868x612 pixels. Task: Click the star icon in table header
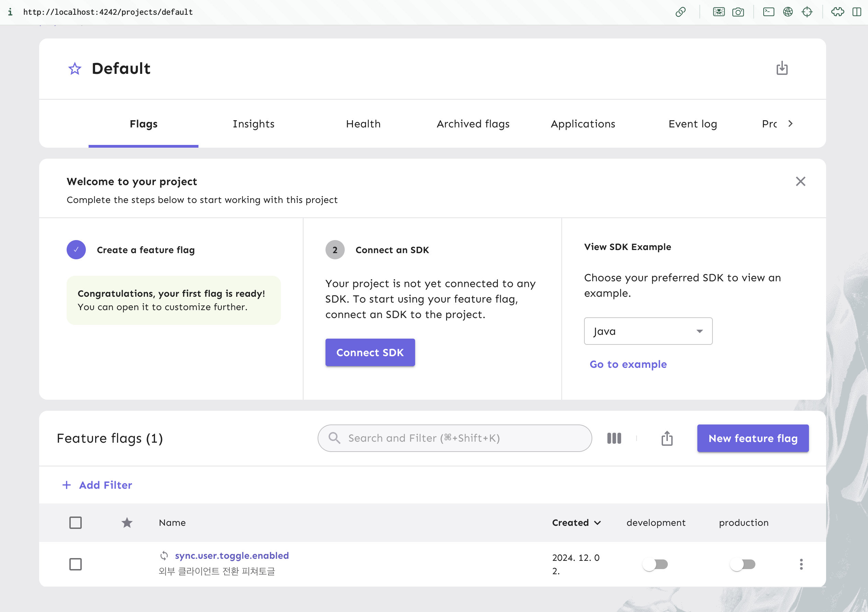[x=127, y=522]
